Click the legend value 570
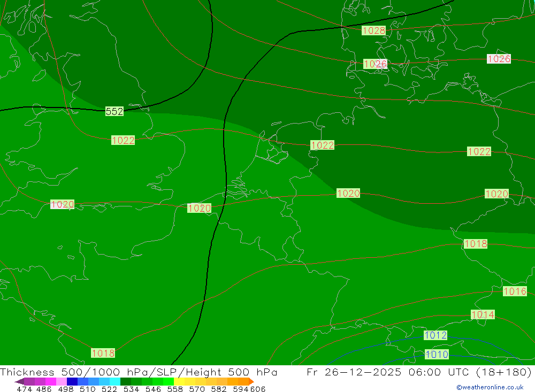 (196, 389)
